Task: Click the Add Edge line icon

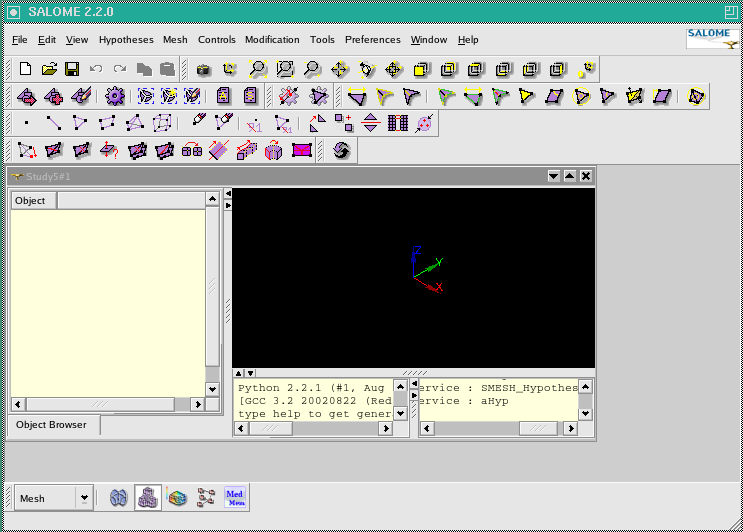Action: (x=54, y=123)
